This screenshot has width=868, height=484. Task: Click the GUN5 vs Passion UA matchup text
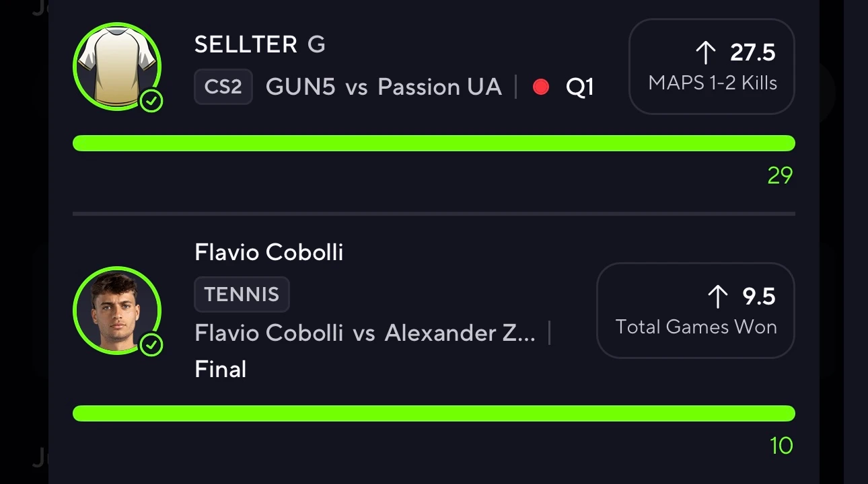point(384,87)
